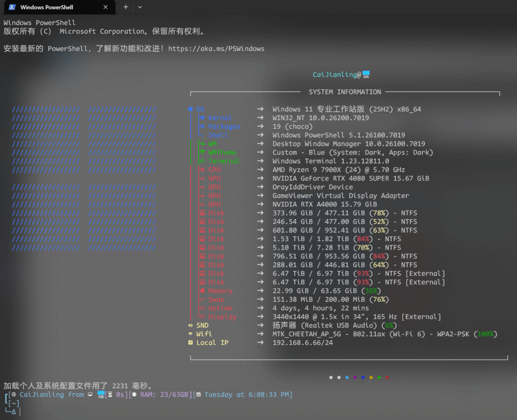Click the chip icon next to CPU
Viewport: 517px width, 420px height.
tap(202, 170)
